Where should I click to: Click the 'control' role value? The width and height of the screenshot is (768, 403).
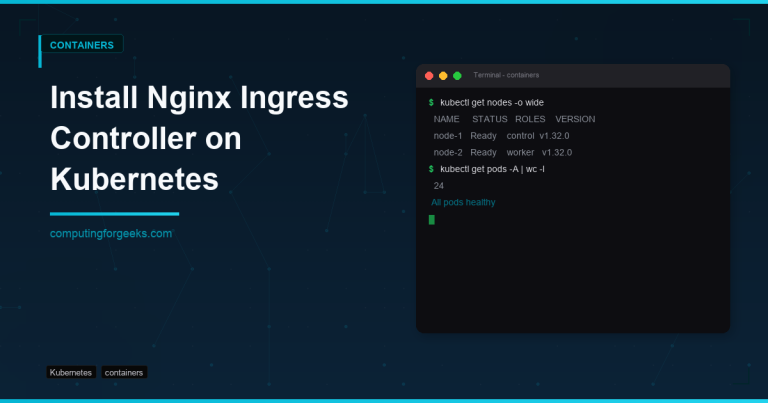click(520, 136)
